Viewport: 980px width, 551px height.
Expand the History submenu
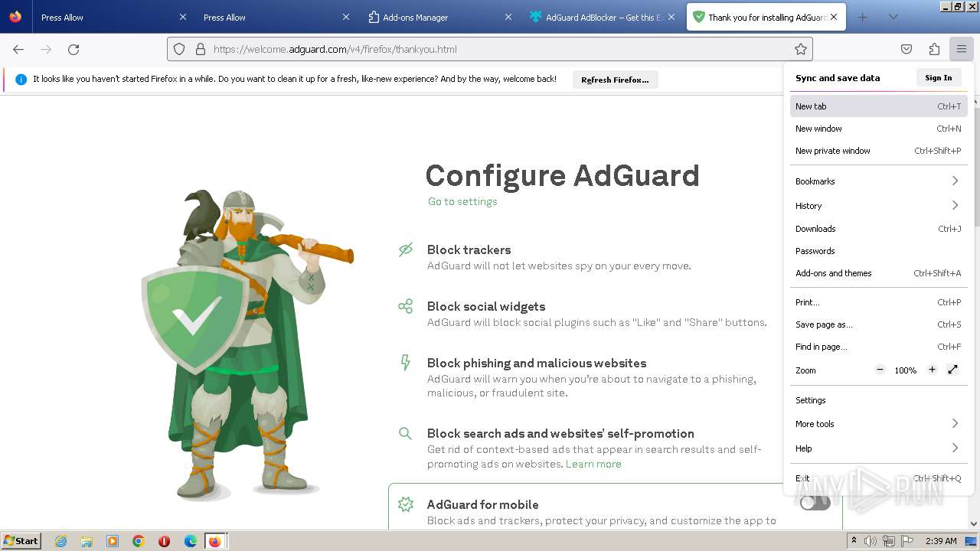[878, 206]
